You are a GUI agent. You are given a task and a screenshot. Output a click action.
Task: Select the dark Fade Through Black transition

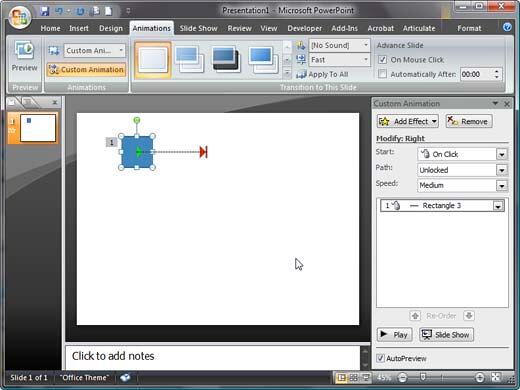(x=226, y=60)
